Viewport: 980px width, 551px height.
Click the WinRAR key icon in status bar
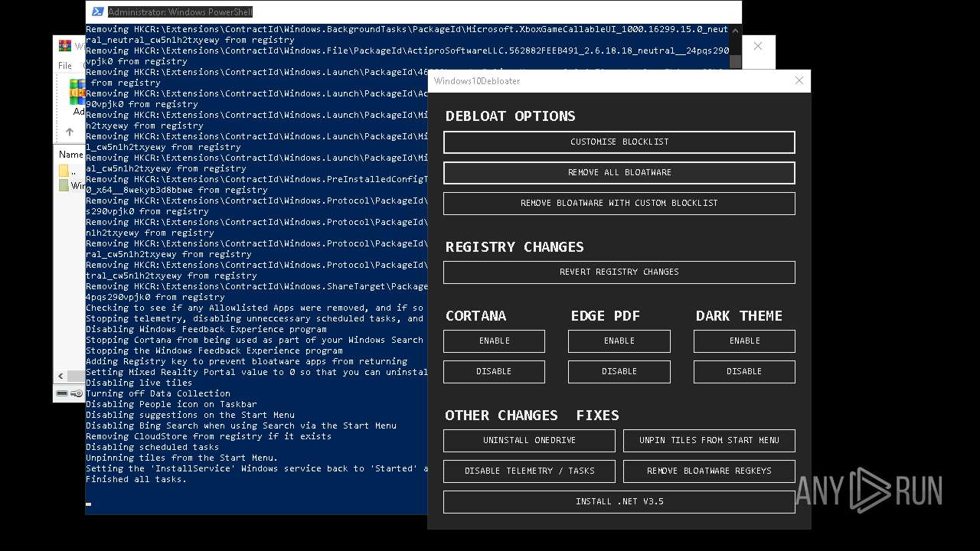coord(77,393)
